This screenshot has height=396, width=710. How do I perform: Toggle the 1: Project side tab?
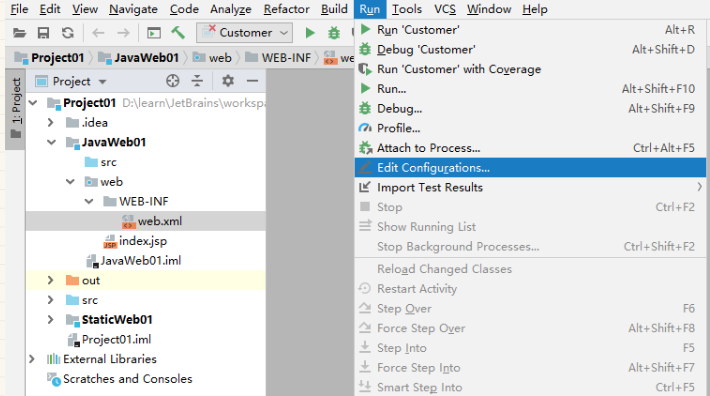pyautogui.click(x=16, y=109)
